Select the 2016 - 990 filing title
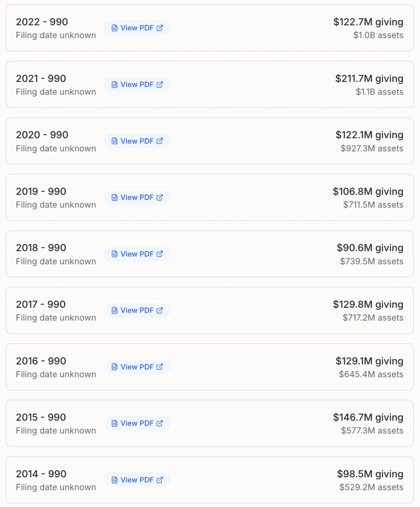The width and height of the screenshot is (420, 507). [x=41, y=361]
